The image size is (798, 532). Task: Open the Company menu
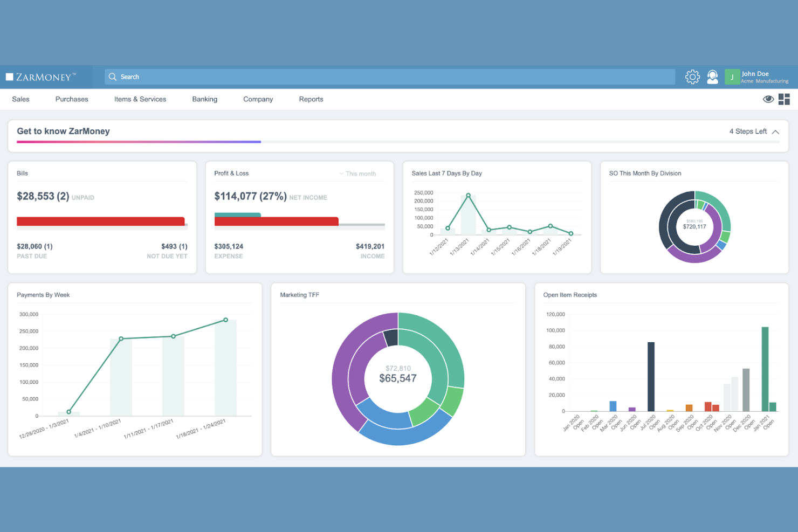tap(258, 99)
